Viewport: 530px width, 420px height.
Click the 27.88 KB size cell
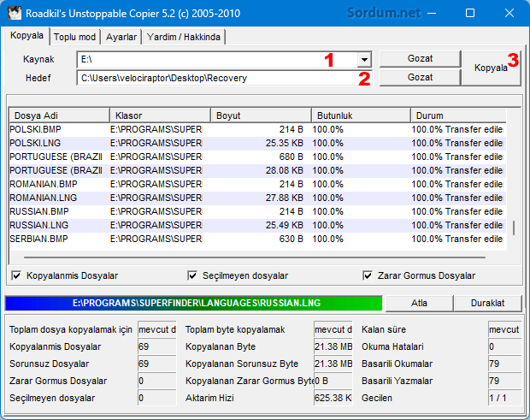[285, 198]
